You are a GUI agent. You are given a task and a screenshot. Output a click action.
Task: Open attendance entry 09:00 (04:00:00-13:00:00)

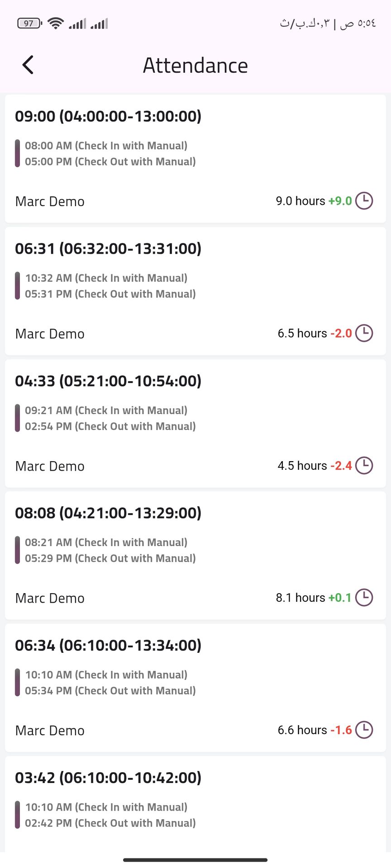tap(108, 116)
